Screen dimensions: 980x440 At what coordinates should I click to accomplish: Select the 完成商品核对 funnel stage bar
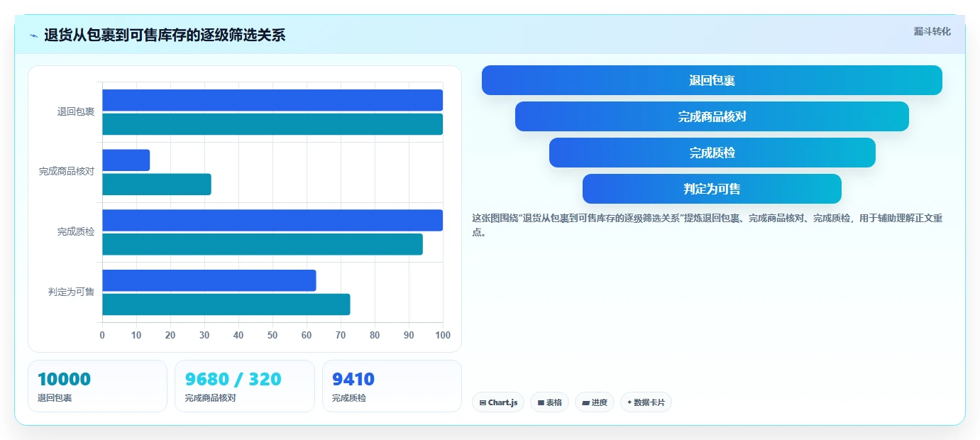click(712, 116)
